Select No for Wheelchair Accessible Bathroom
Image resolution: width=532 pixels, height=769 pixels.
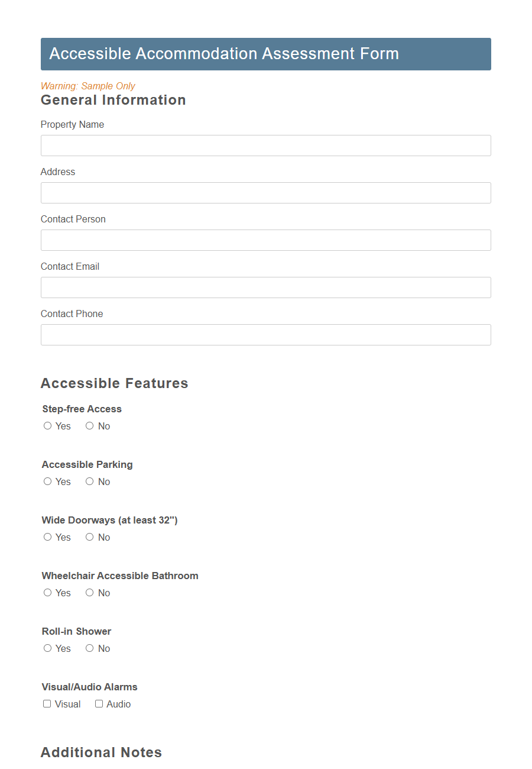[x=89, y=592]
